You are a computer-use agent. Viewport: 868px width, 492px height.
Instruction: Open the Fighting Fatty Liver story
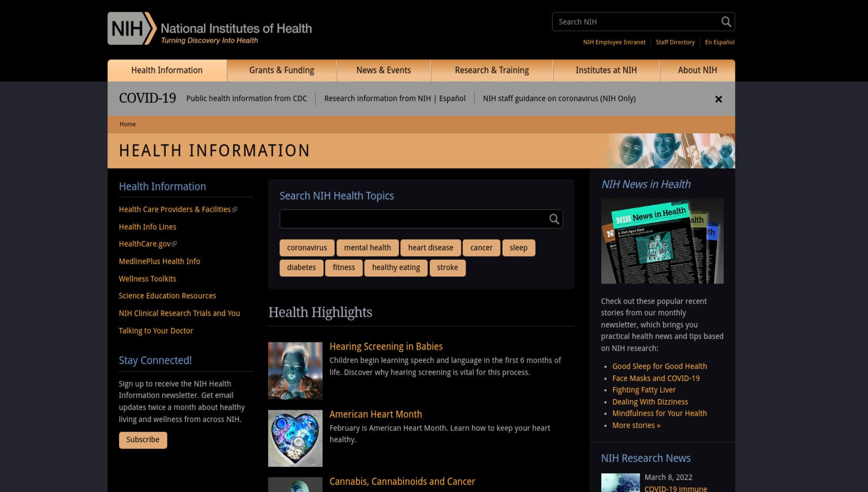click(x=644, y=390)
